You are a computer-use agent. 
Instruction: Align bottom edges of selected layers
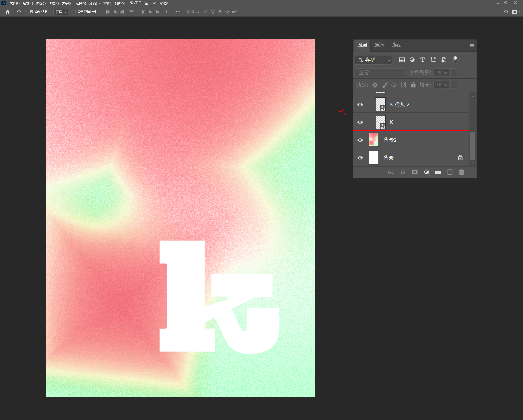[157, 12]
